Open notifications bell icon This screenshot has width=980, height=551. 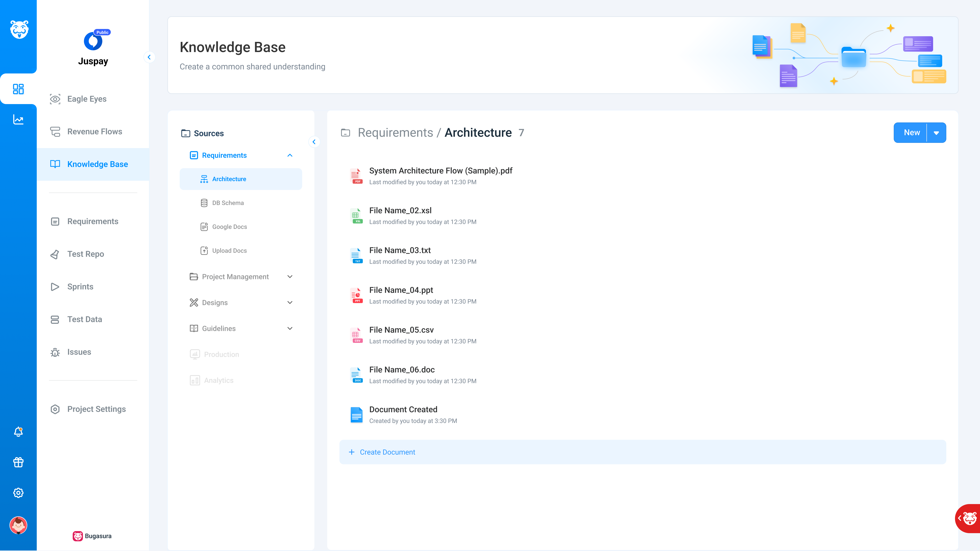tap(18, 432)
